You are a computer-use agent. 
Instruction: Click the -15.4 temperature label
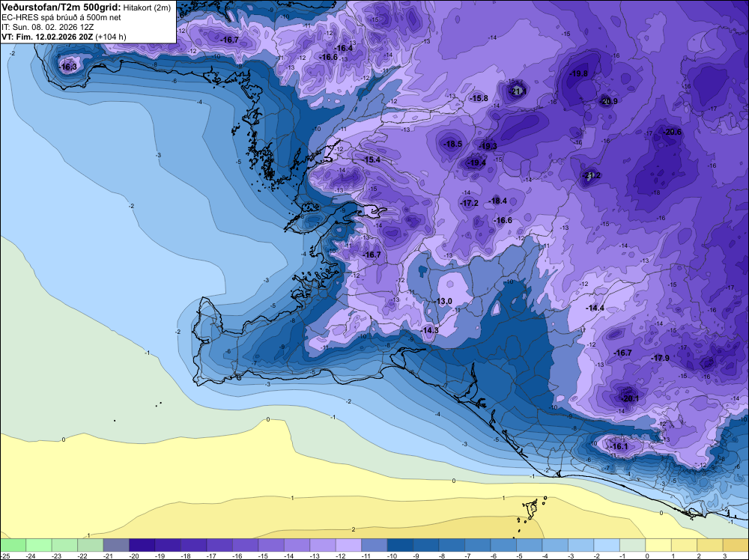(372, 160)
